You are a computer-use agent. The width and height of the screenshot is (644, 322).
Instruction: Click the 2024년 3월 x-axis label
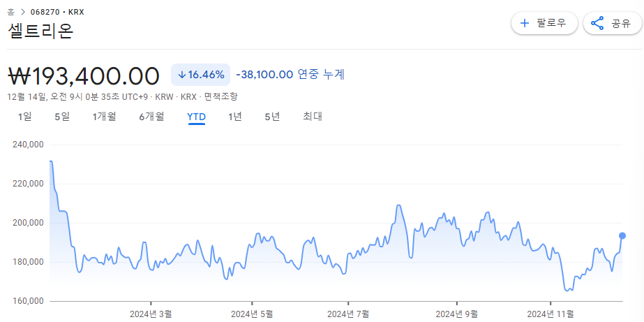click(x=151, y=314)
